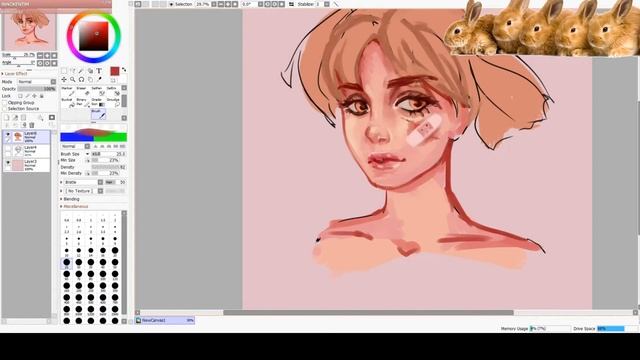Click the Brush Size value slider
640x360 pixels.
pyautogui.click(x=109, y=154)
